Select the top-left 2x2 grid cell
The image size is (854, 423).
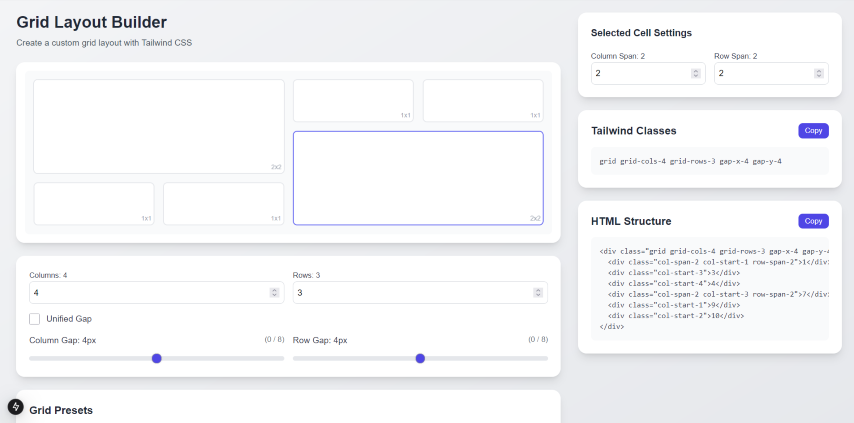(x=159, y=126)
